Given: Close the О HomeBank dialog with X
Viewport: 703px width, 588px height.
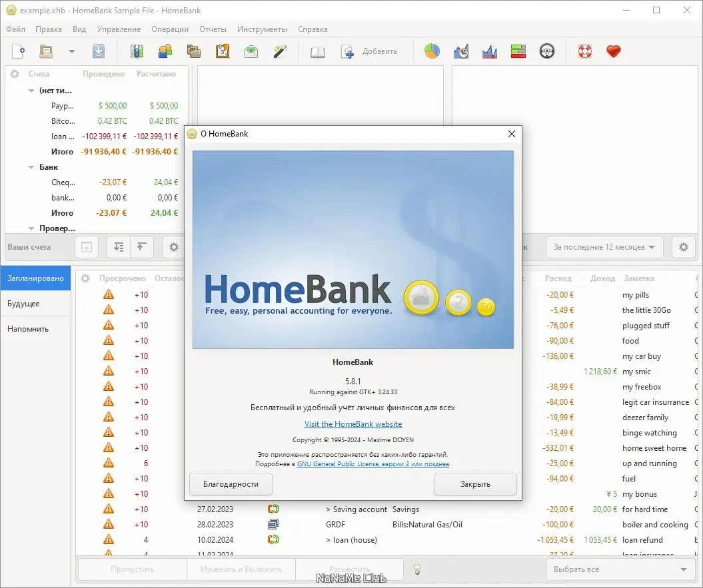Looking at the screenshot, I should (x=512, y=134).
